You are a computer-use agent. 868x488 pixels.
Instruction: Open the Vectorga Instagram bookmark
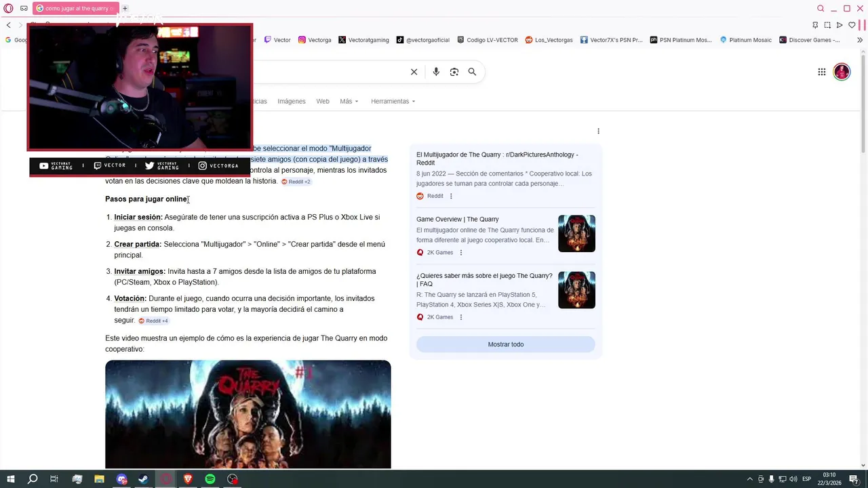pos(315,40)
